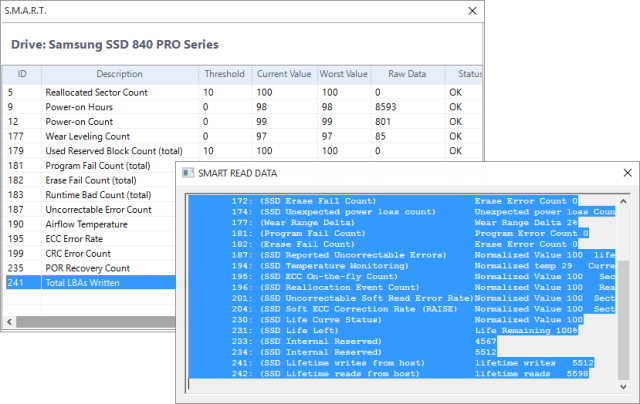Select the Uncorrectable Error Count row
Screen dimensions: 640x404
[90, 210]
